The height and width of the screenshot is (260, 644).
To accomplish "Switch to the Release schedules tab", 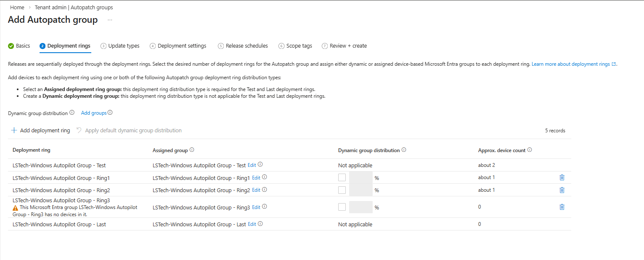I will pos(243,46).
